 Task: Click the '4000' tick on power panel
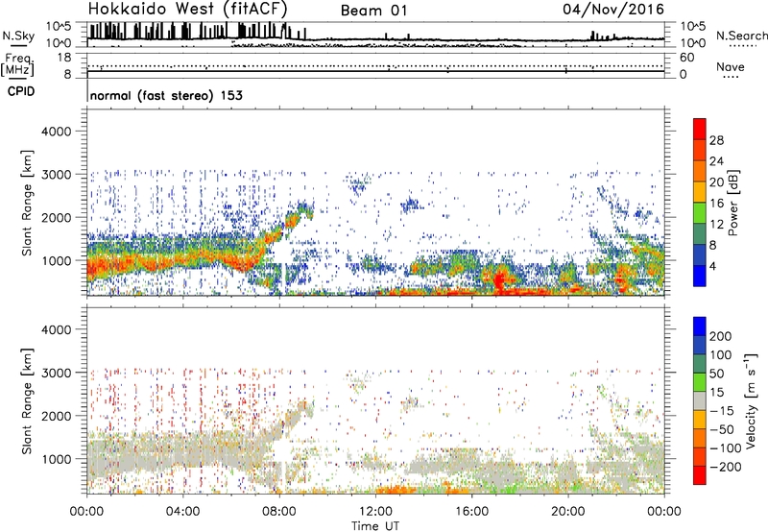(57, 132)
